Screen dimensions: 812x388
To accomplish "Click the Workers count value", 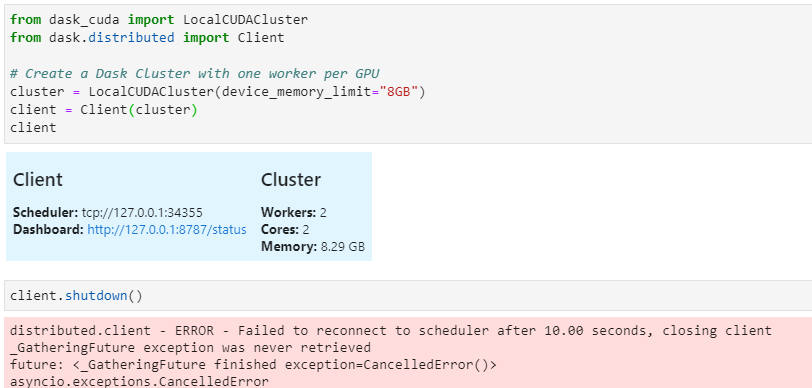I will (x=323, y=213).
